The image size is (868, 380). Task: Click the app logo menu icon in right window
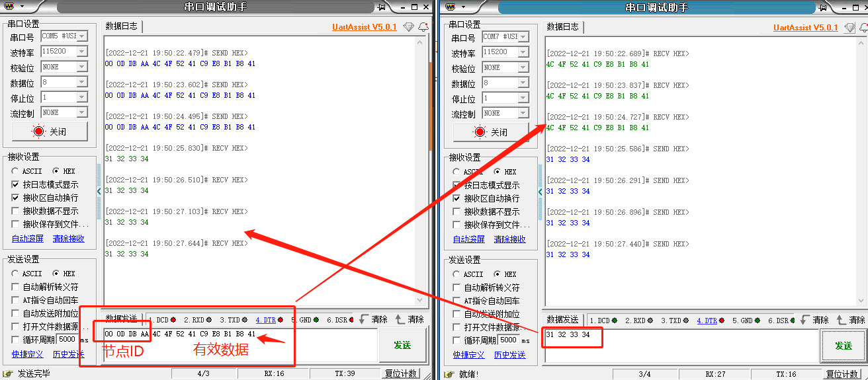[449, 7]
